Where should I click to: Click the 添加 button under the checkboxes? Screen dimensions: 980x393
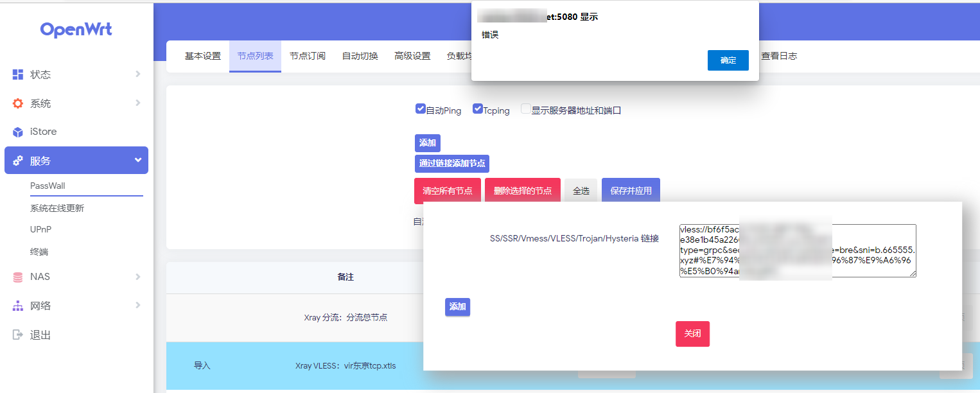(x=428, y=143)
